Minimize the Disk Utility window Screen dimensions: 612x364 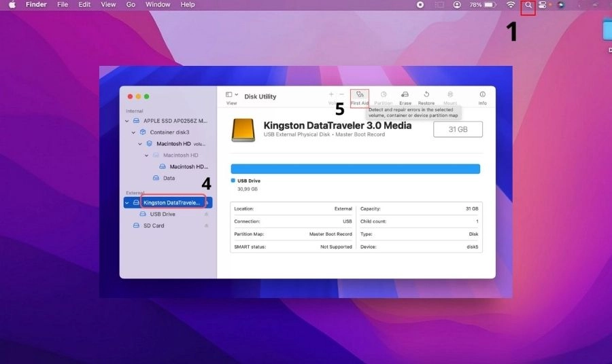click(x=138, y=96)
